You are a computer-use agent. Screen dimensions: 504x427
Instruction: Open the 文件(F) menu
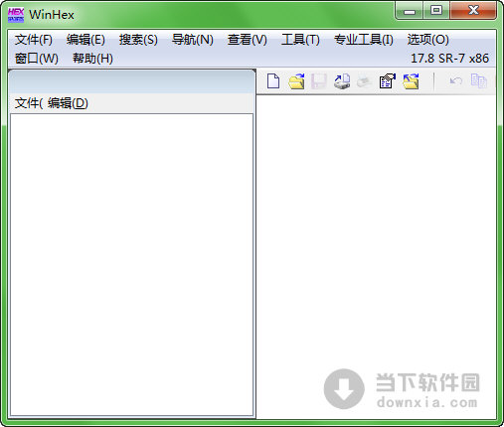[34, 40]
